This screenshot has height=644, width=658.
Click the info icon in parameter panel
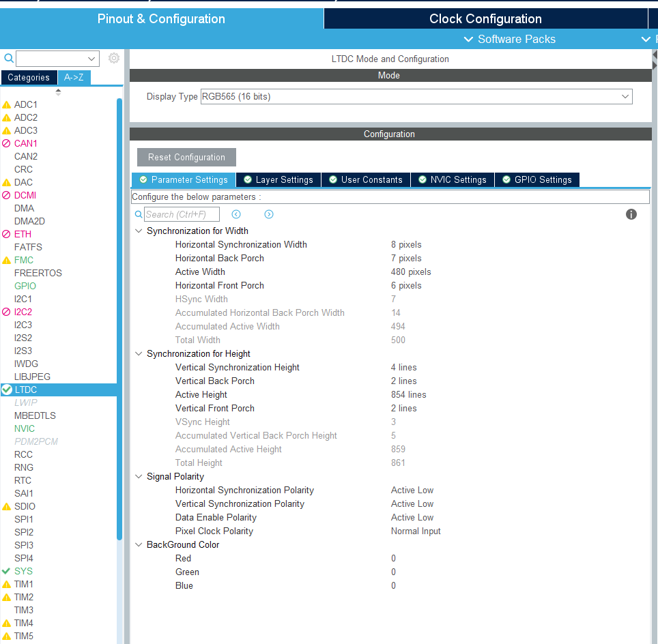click(631, 214)
